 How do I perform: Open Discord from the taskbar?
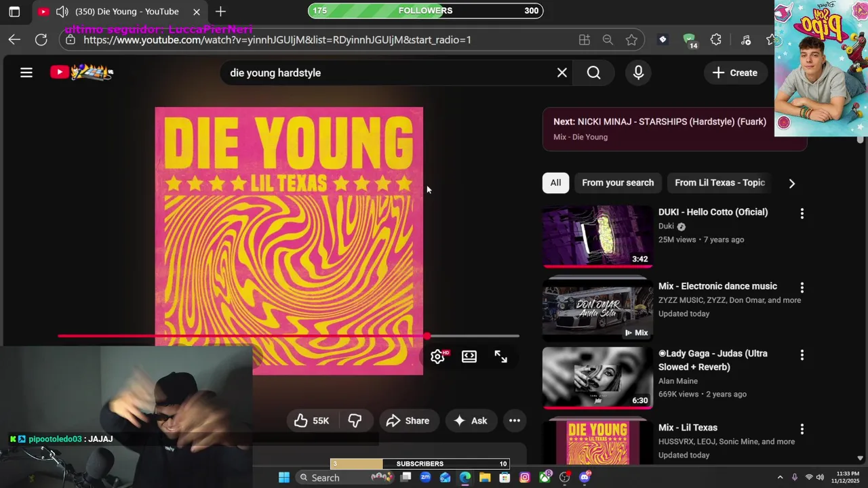[x=585, y=477]
